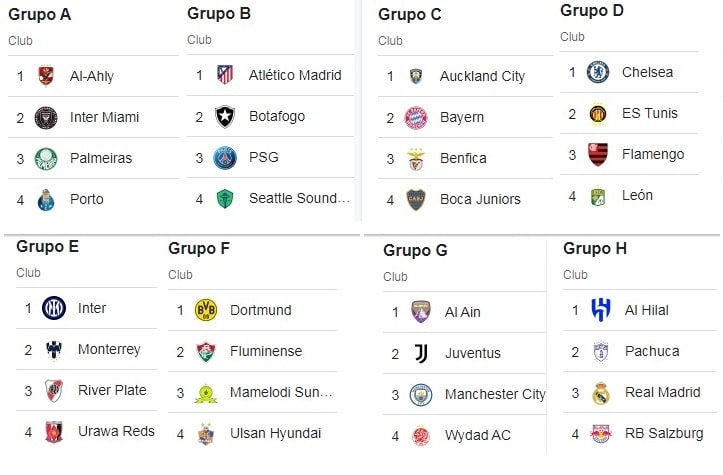723x475 pixels.
Task: Select the Atlético Madrid badge
Action: (225, 75)
